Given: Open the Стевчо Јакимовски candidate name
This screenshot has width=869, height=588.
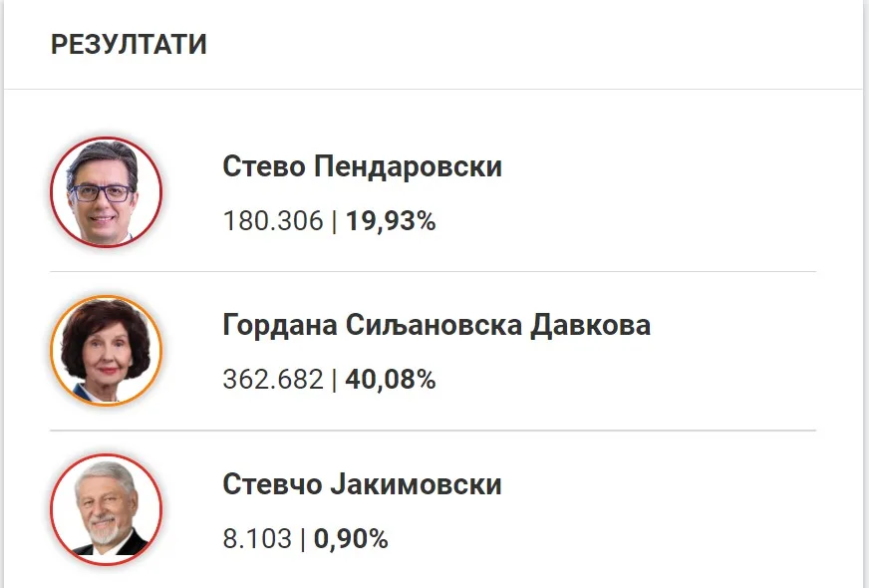Looking at the screenshot, I should [x=362, y=485].
